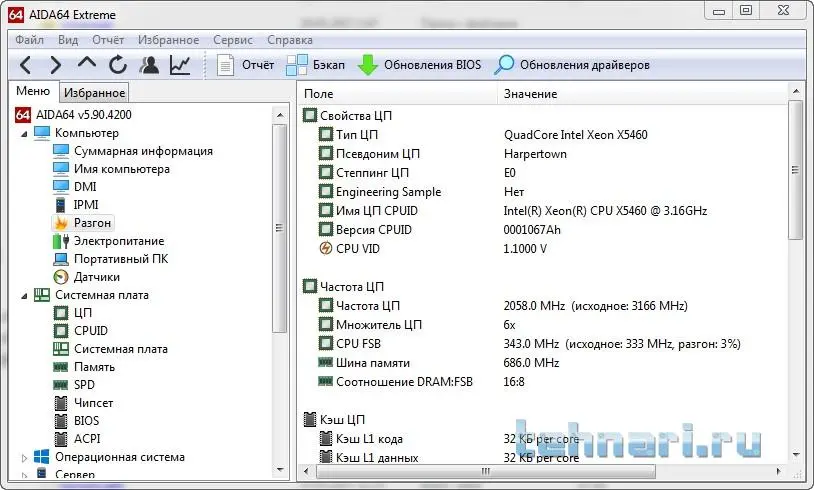
Task: Click the Forward navigation arrow
Action: coord(56,66)
